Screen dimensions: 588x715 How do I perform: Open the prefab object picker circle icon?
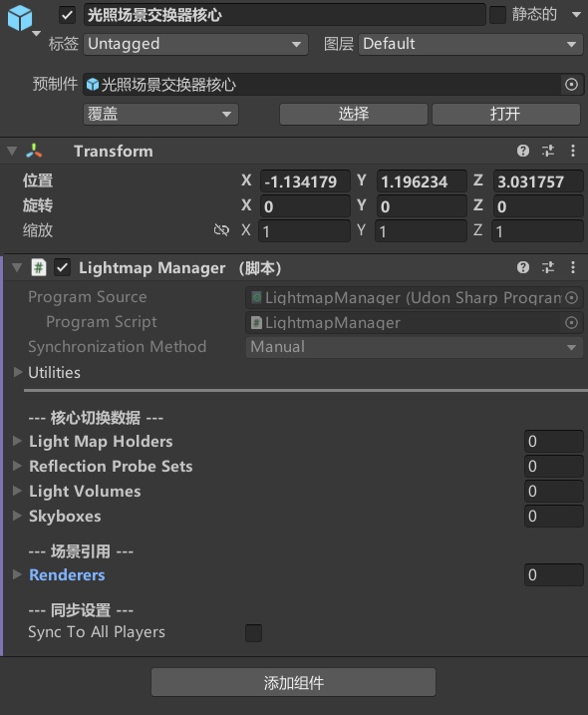[571, 85]
